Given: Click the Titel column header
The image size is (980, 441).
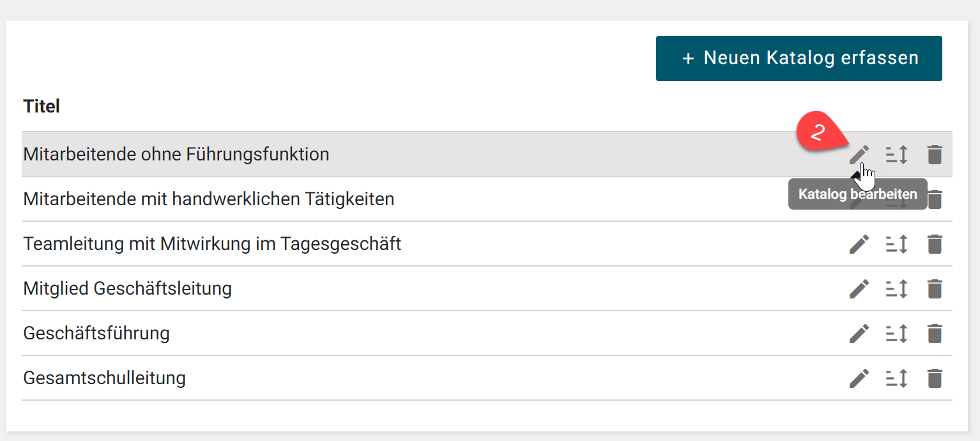Looking at the screenshot, I should pyautogui.click(x=42, y=106).
